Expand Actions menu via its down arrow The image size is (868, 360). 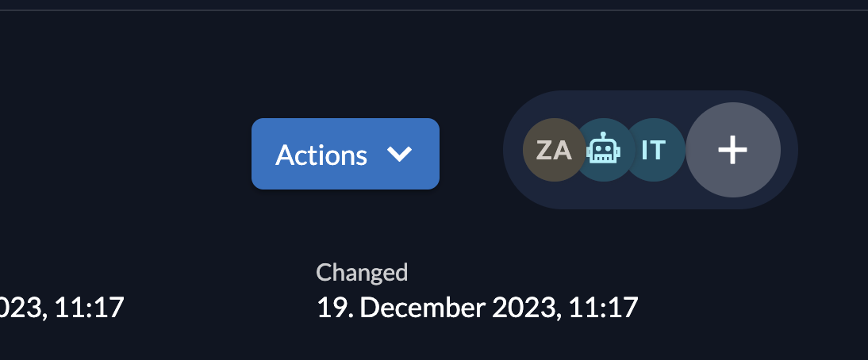coord(400,154)
